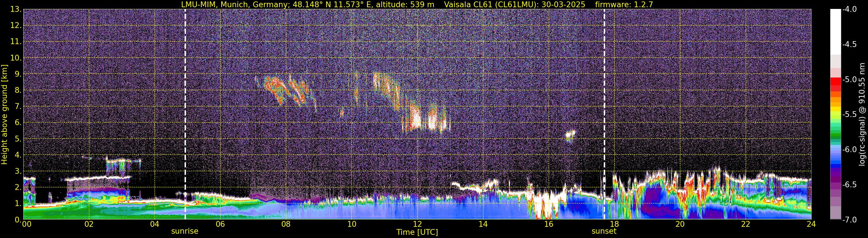Image resolution: width=868 pixels, height=238 pixels.
Task: Click the '08' tick on the time axis
Action: pos(286,224)
